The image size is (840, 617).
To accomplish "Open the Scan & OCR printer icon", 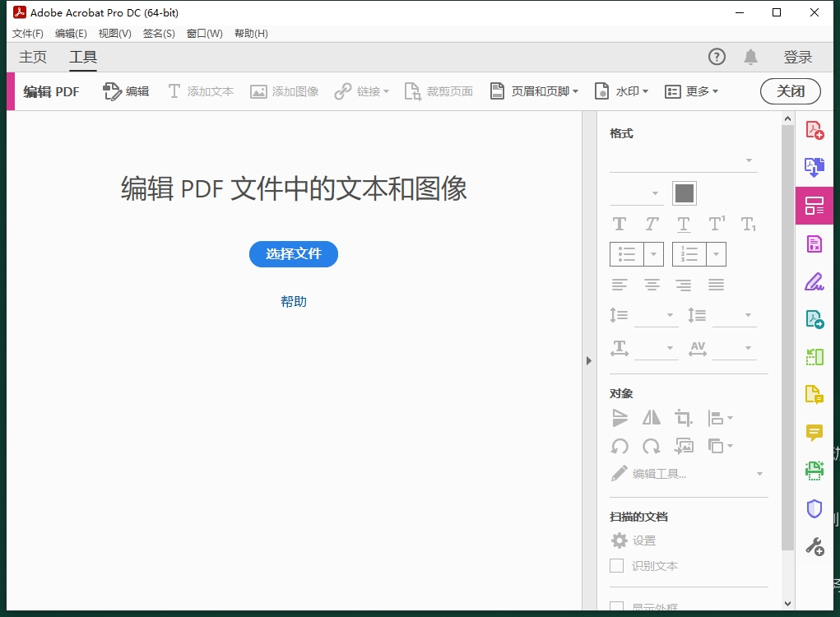I will 814,471.
